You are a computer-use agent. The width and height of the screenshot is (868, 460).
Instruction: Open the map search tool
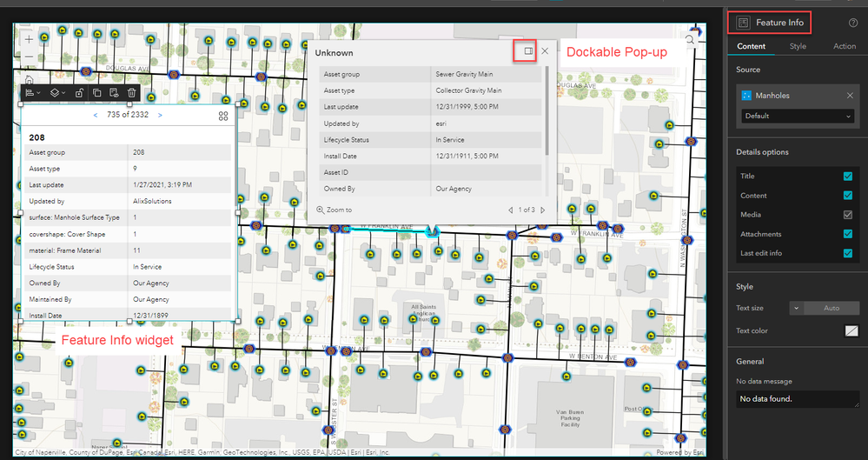pos(690,39)
